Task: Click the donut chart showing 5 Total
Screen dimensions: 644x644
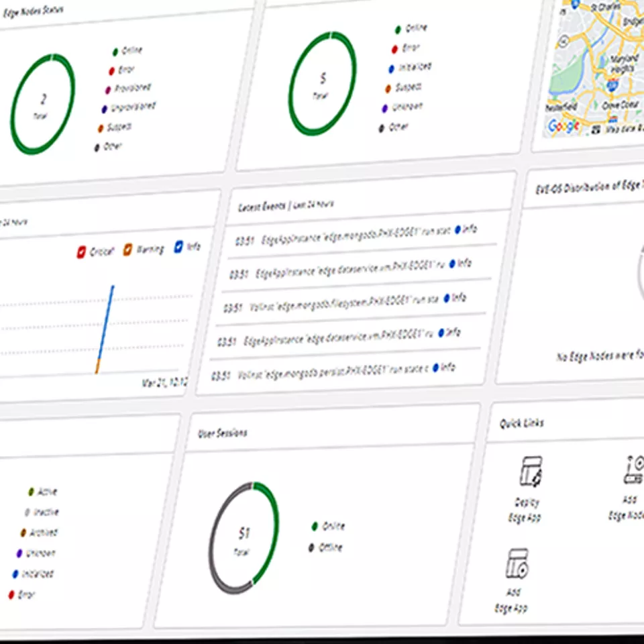Action: click(323, 83)
